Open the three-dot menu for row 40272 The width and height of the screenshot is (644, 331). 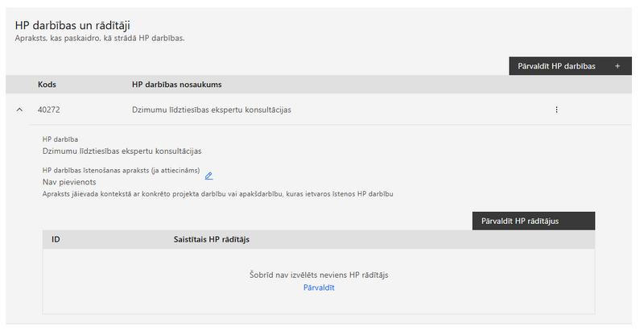tap(556, 110)
